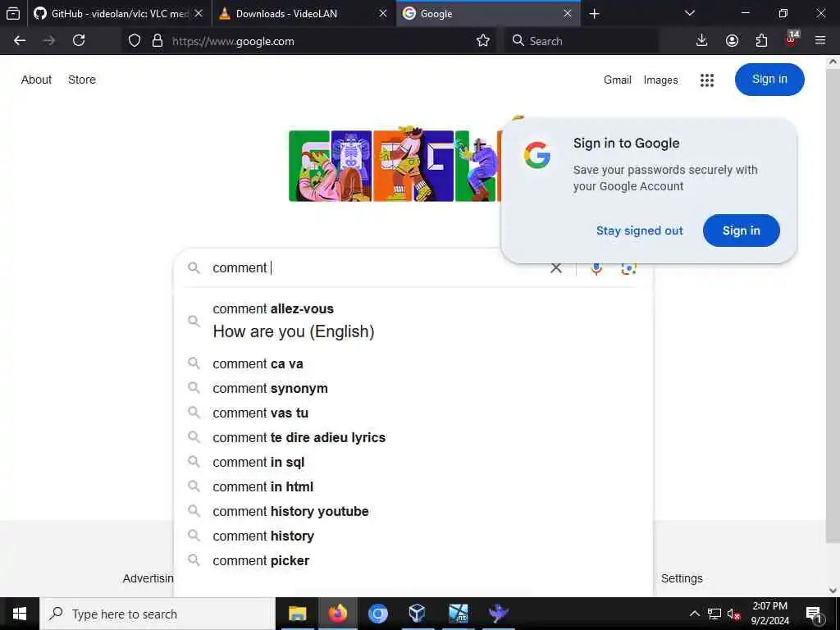Close the Downloads - VideoLAN tab
Screen dimensions: 840x630
382,13
